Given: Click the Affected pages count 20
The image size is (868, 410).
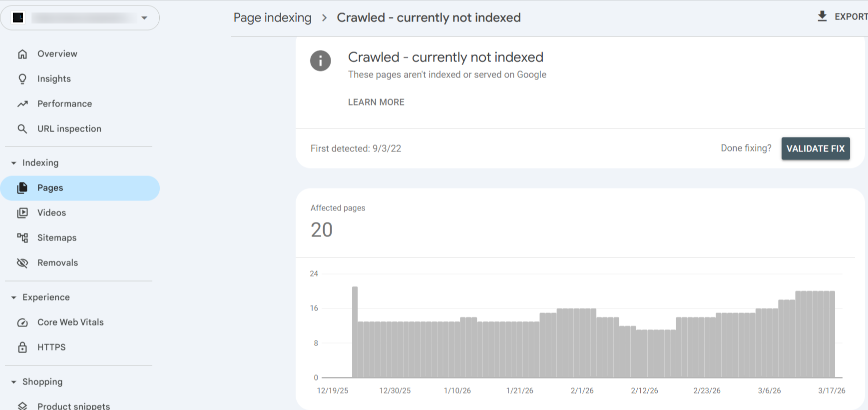Looking at the screenshot, I should (x=322, y=230).
